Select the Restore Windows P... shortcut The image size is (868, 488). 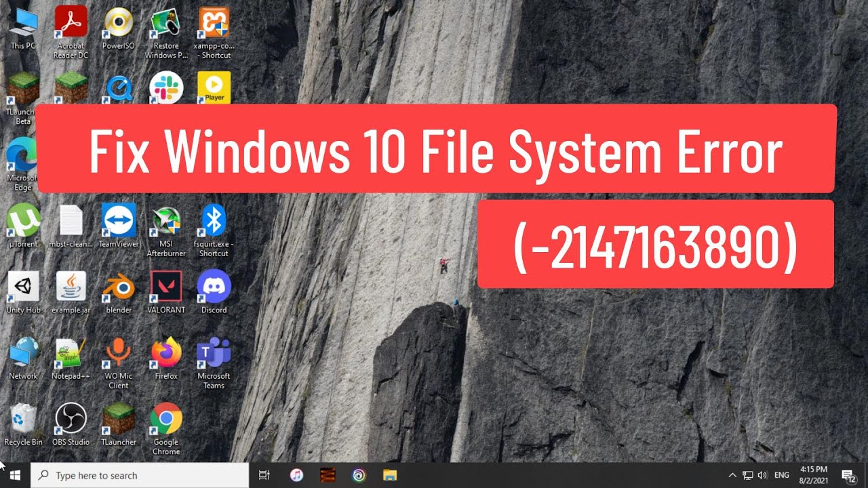tap(166, 32)
